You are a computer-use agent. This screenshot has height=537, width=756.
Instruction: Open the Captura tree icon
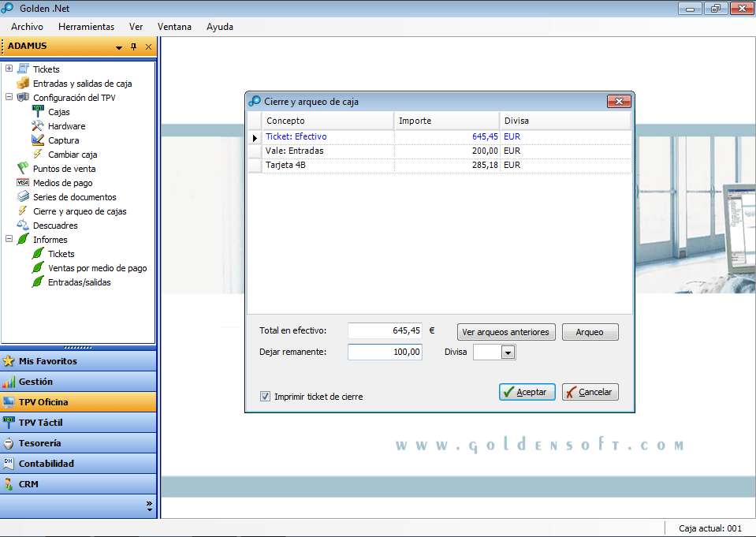[x=38, y=140]
